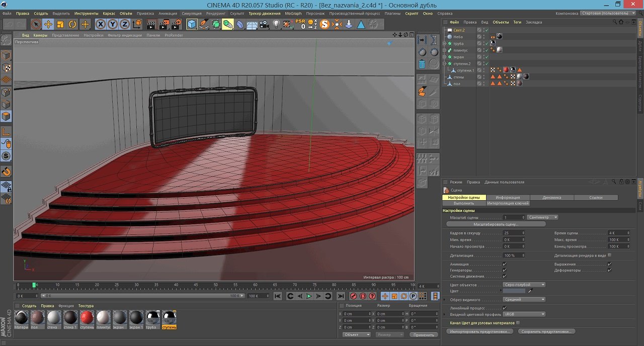Add a Camera object from toolbar

click(x=264, y=24)
